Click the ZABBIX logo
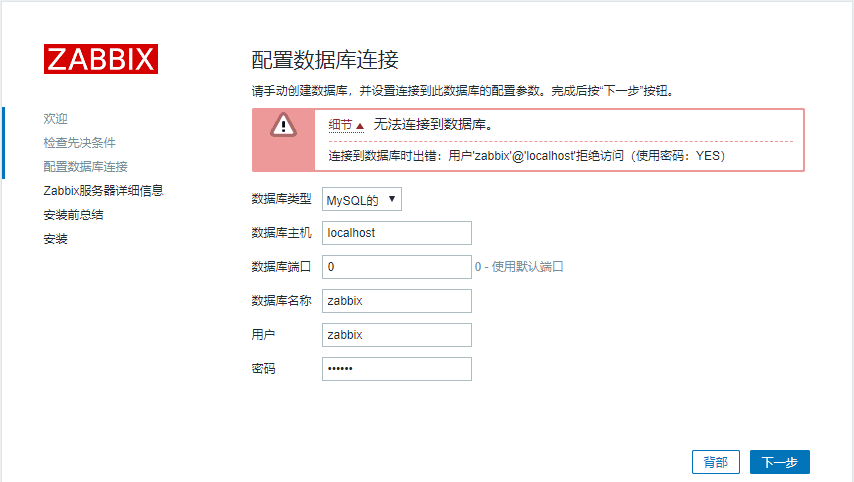The image size is (854, 482). pyautogui.click(x=101, y=59)
